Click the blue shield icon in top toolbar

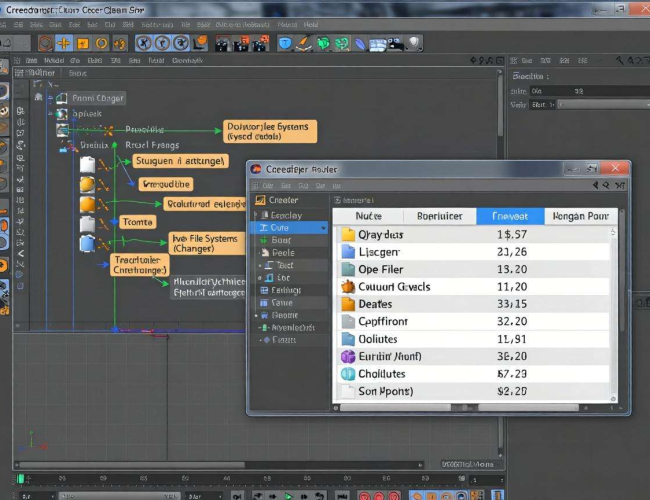pos(285,43)
